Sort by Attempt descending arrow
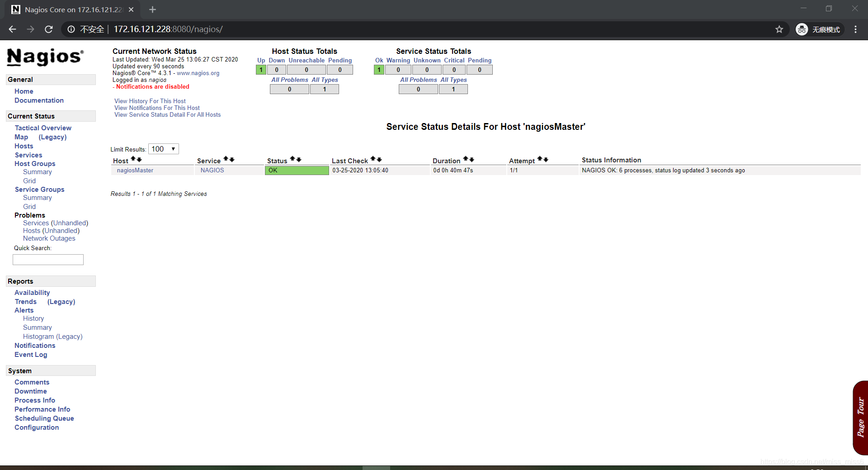 point(546,160)
